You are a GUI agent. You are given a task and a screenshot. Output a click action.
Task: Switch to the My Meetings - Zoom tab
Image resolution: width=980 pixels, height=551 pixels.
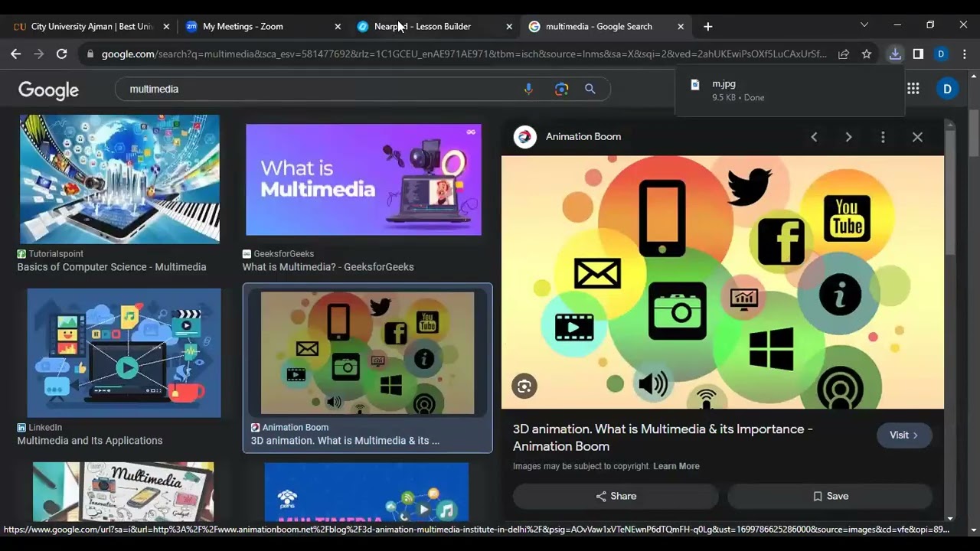pyautogui.click(x=263, y=26)
